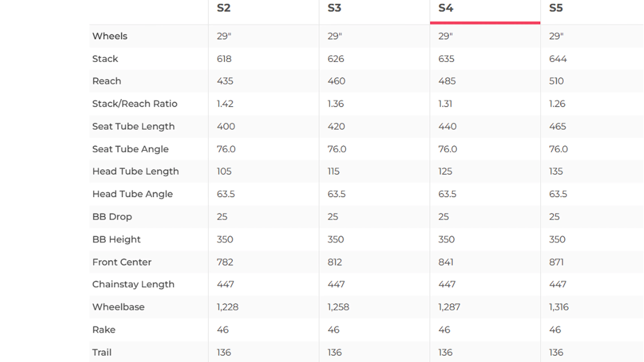
Task: Click the Head Tube Length label
Action: point(136,171)
